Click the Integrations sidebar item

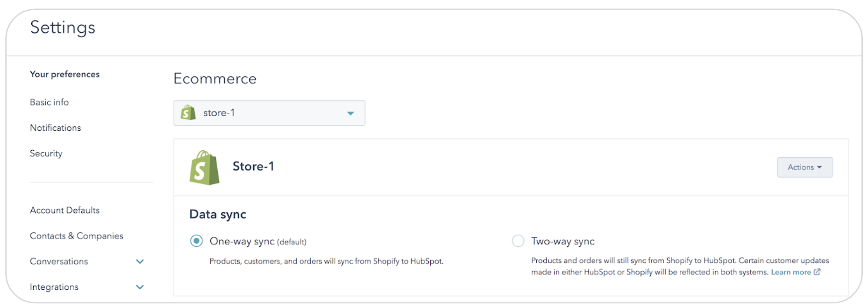click(54, 287)
